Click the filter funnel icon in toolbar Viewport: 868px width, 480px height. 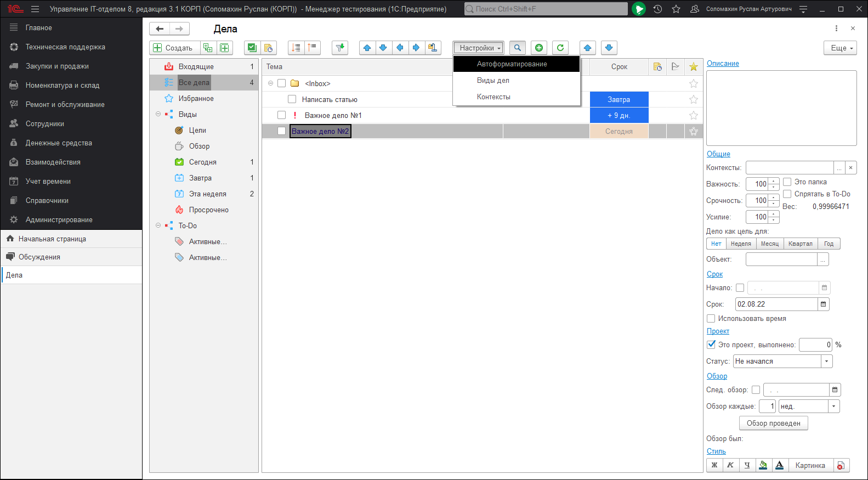340,48
